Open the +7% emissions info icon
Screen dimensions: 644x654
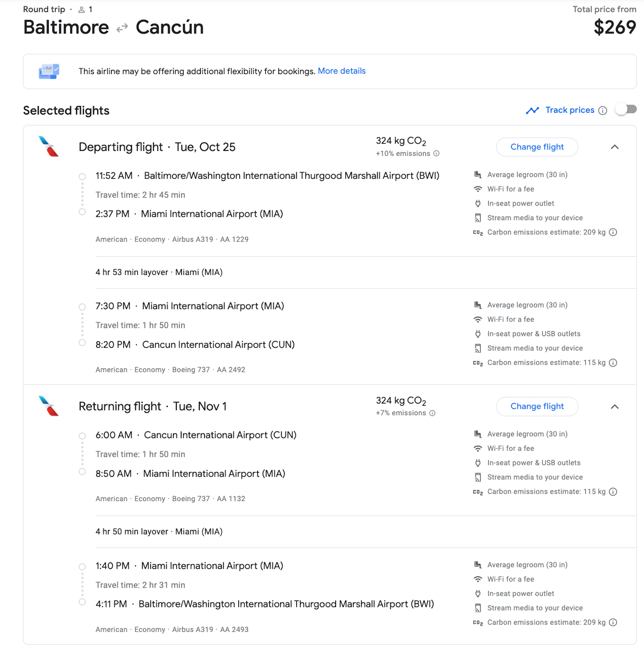tap(432, 413)
